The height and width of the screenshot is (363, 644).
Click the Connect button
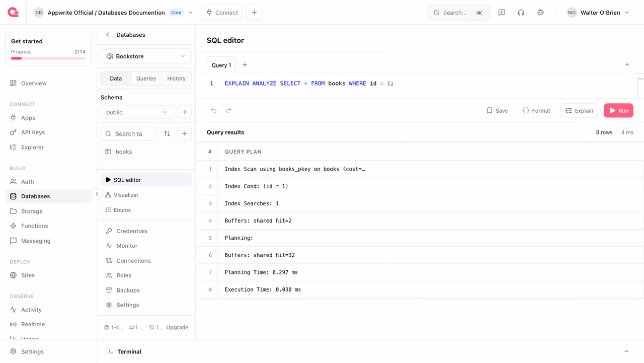(222, 13)
